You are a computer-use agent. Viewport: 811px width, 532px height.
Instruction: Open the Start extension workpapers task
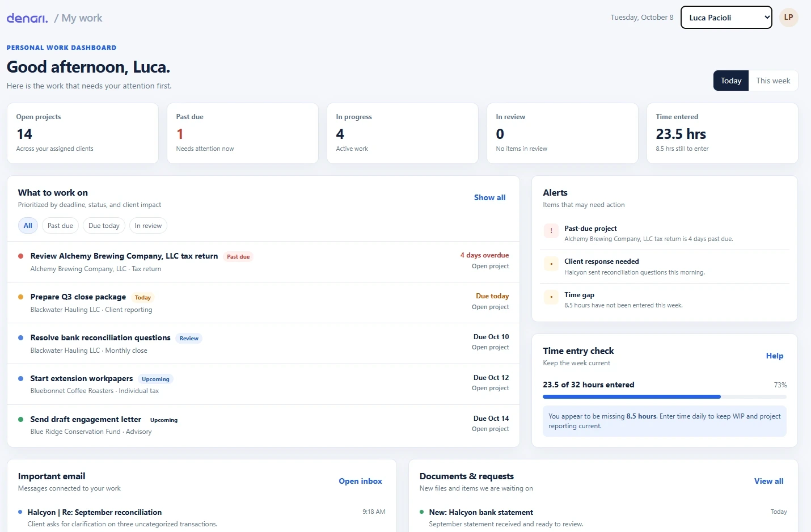tap(263, 385)
